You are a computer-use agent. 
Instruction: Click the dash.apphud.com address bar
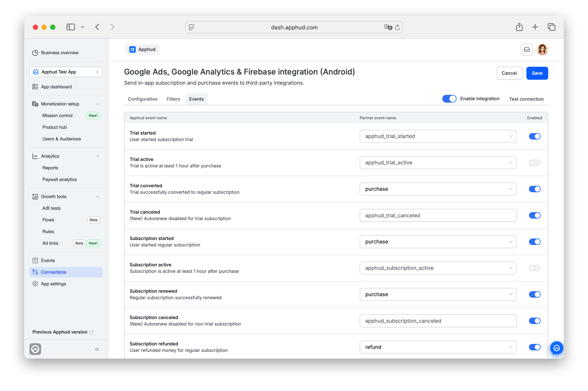coord(294,27)
